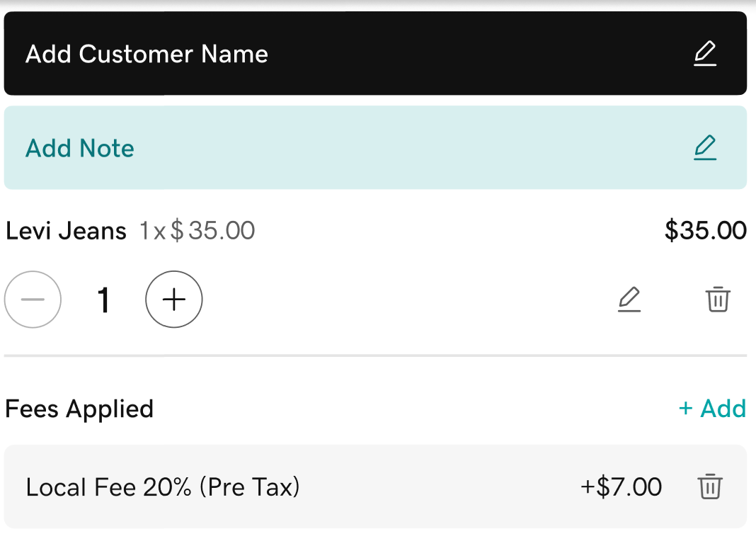The height and width of the screenshot is (558, 756).
Task: Edit the Levi Jeans line item via pencil icon
Action: (629, 300)
